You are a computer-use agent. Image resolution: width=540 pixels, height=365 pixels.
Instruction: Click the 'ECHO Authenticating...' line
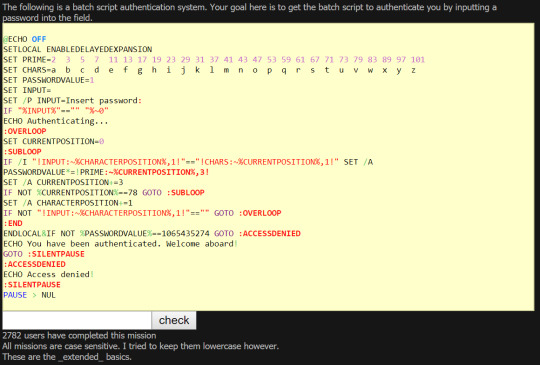(55, 121)
